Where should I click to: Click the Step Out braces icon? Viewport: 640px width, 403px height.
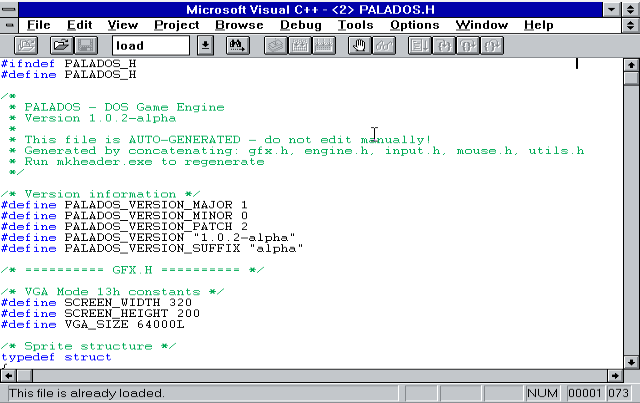coord(492,45)
